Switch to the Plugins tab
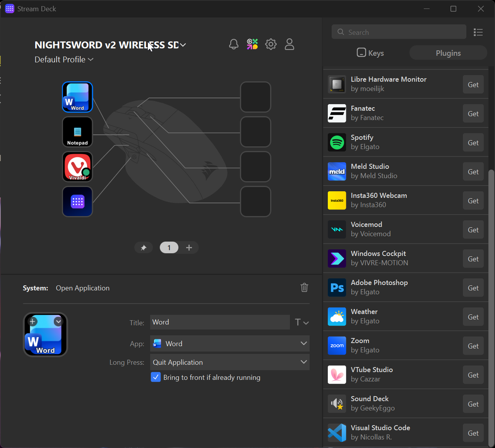 tap(448, 53)
